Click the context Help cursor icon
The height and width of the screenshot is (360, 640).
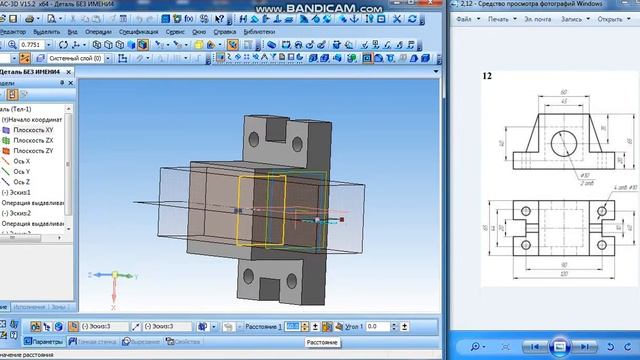(220, 19)
